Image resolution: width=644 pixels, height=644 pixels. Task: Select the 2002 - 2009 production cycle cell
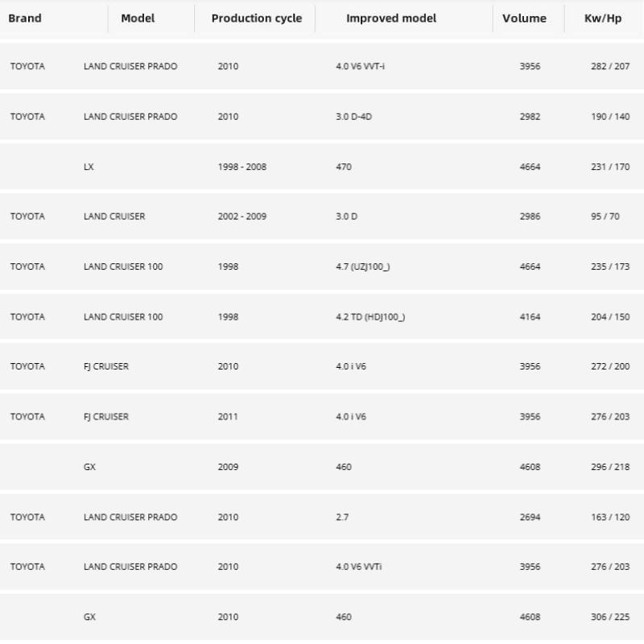click(242, 217)
